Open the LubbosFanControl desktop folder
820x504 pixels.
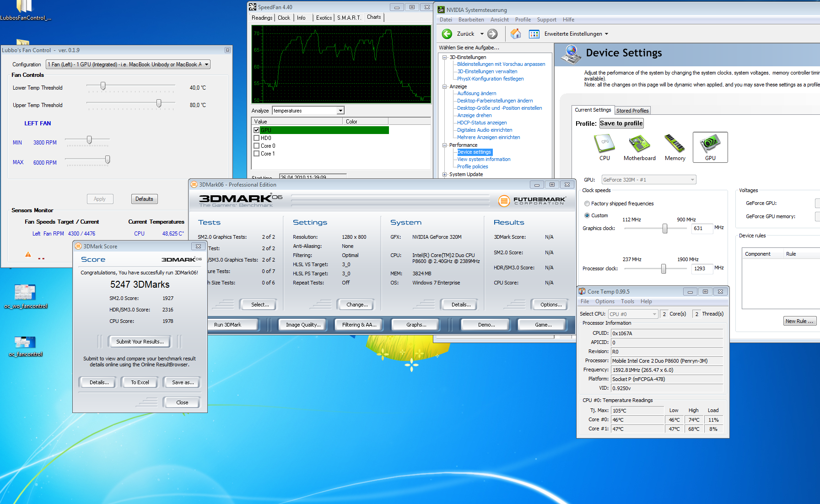click(25, 11)
